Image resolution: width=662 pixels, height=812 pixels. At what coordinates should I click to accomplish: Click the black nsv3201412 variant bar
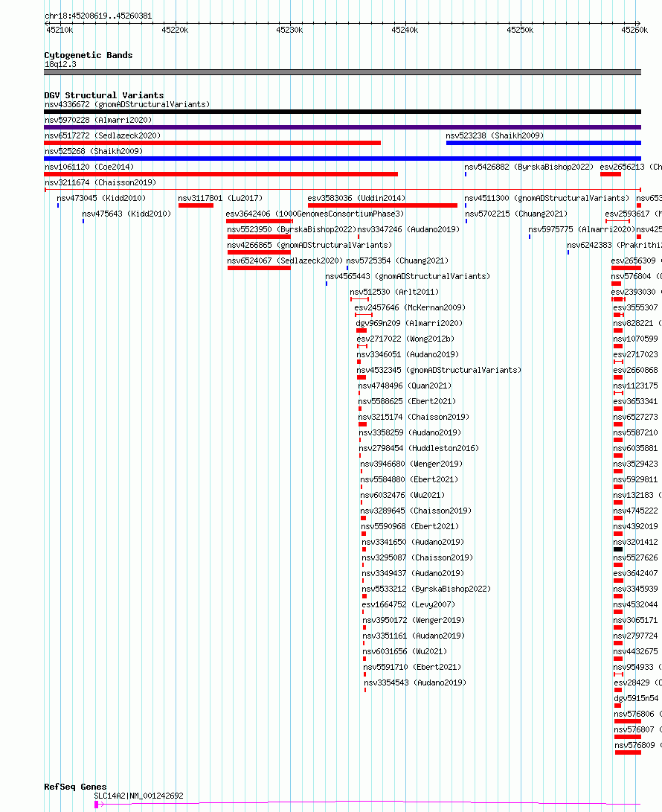click(x=618, y=549)
